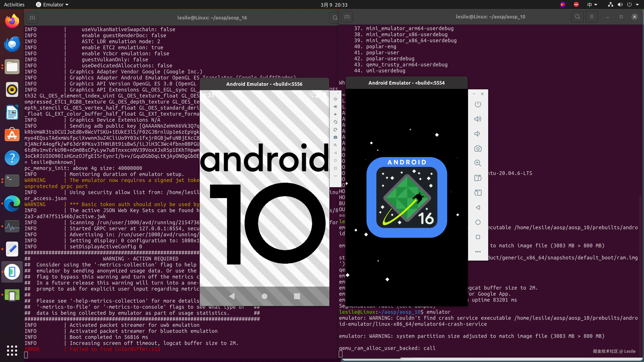Open the Overview square on the Android 16 emulator toolbar
This screenshot has height=362, width=644.
(478, 237)
